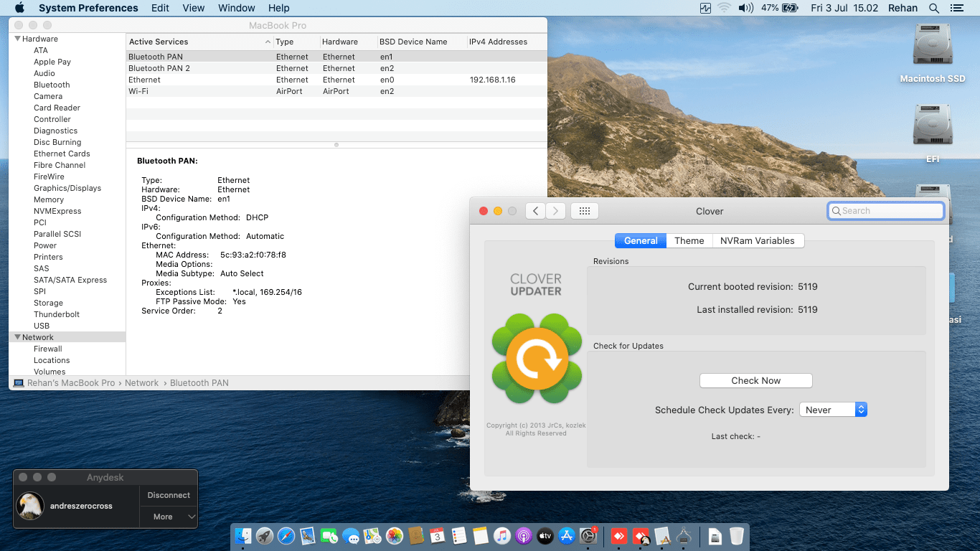
Task: Show Wi-Fi status in the menu bar
Action: pyautogui.click(x=724, y=8)
